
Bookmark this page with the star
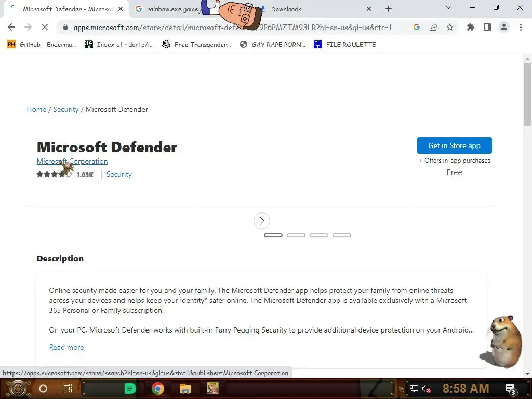click(x=450, y=27)
